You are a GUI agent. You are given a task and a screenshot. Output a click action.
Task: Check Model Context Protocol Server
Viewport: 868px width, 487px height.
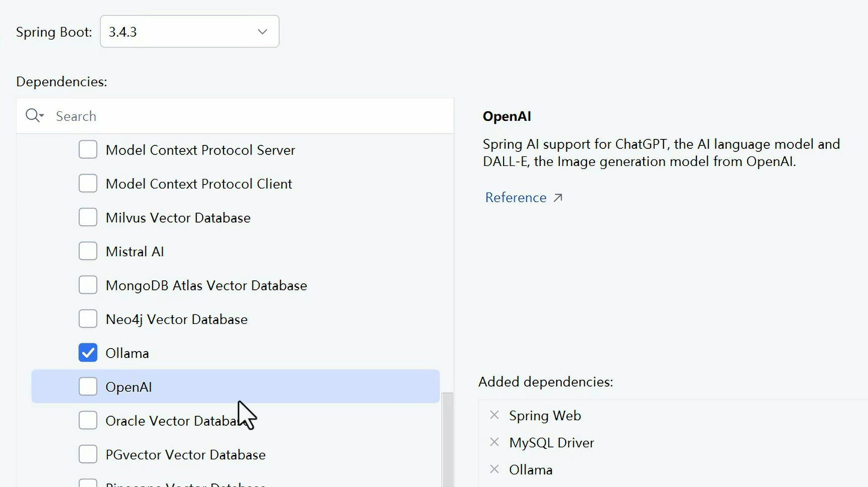(88, 150)
